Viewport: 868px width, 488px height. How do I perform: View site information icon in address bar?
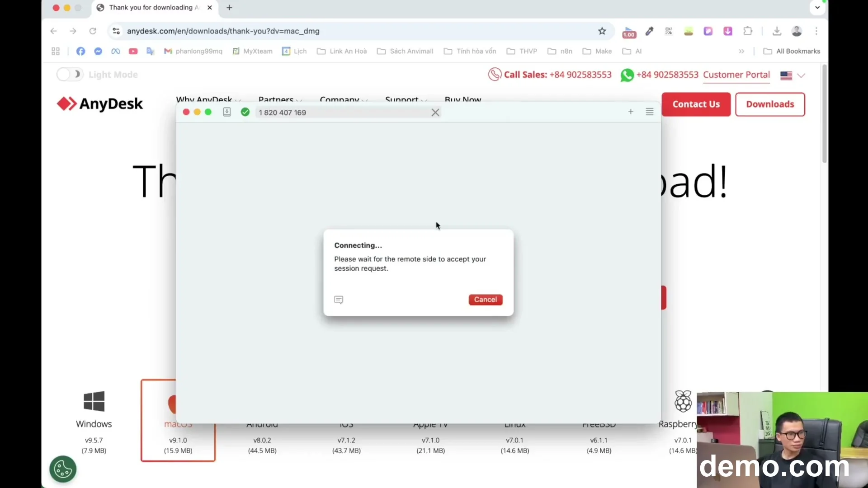(116, 31)
